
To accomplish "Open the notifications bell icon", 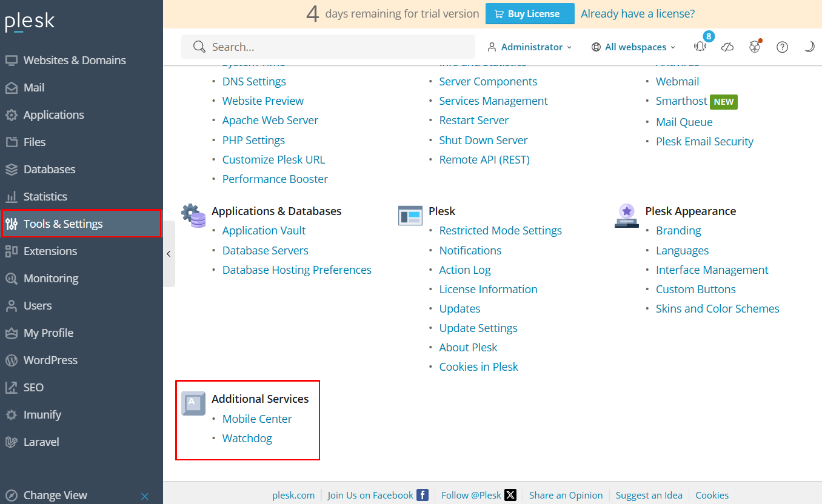I will [x=700, y=47].
